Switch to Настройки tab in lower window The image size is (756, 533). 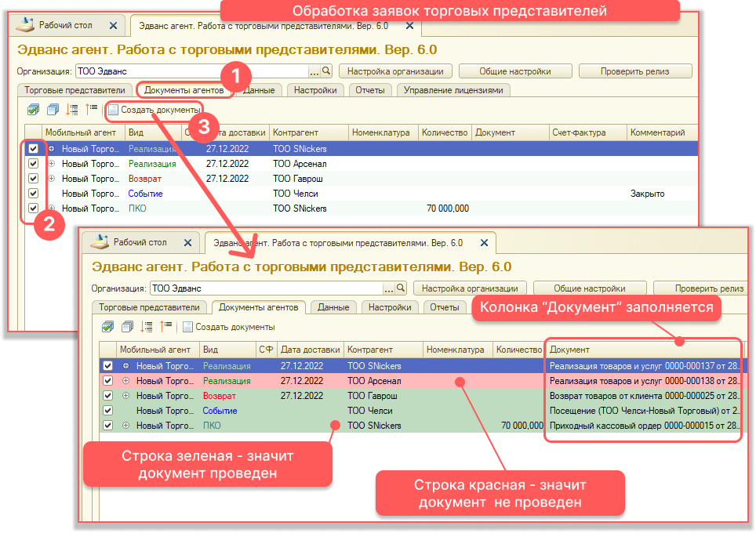(x=390, y=307)
